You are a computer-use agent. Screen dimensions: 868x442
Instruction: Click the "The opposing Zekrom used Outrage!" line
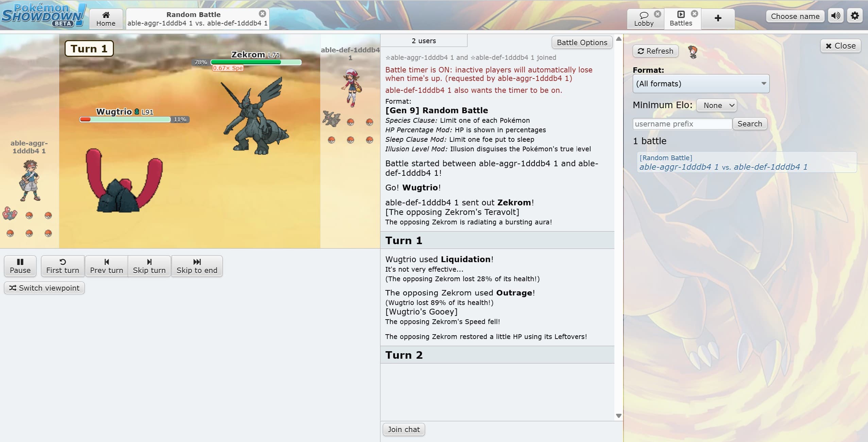pyautogui.click(x=460, y=293)
